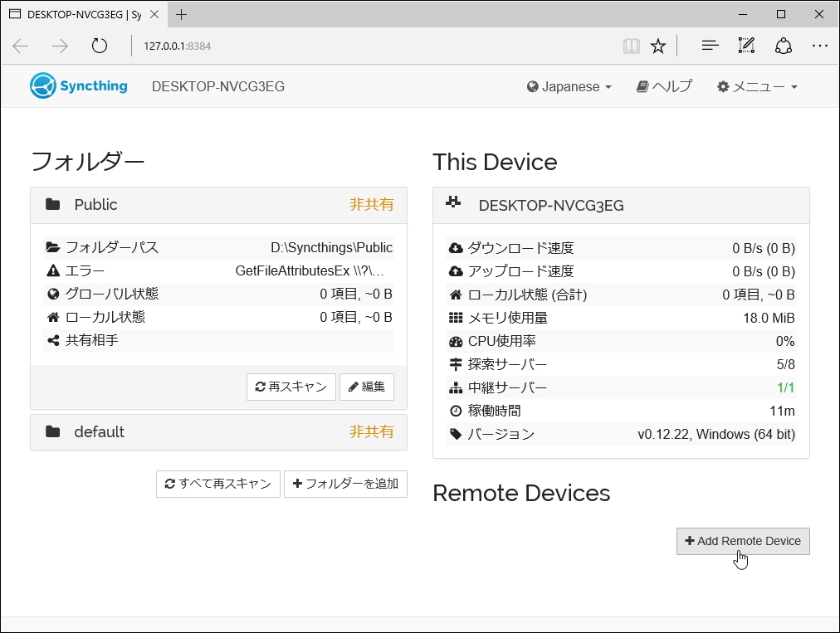This screenshot has height=633, width=840.
Task: Click the フォルダーを追加 button
Action: pyautogui.click(x=345, y=484)
